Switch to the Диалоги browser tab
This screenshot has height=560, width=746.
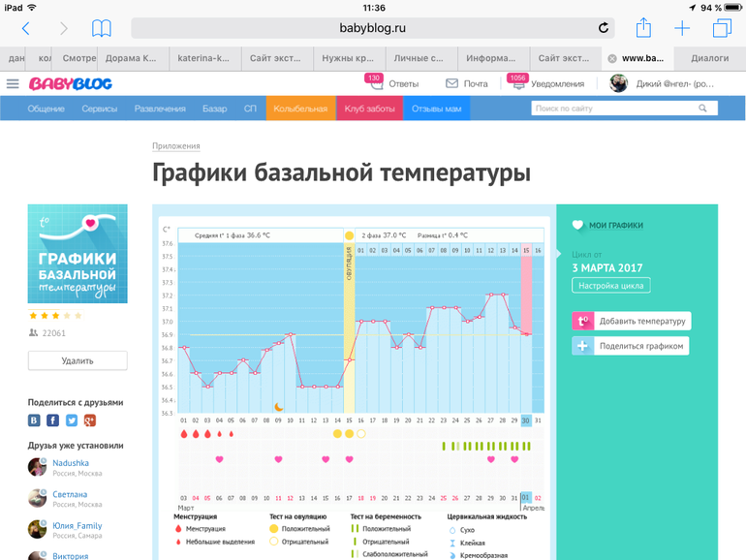pos(709,58)
